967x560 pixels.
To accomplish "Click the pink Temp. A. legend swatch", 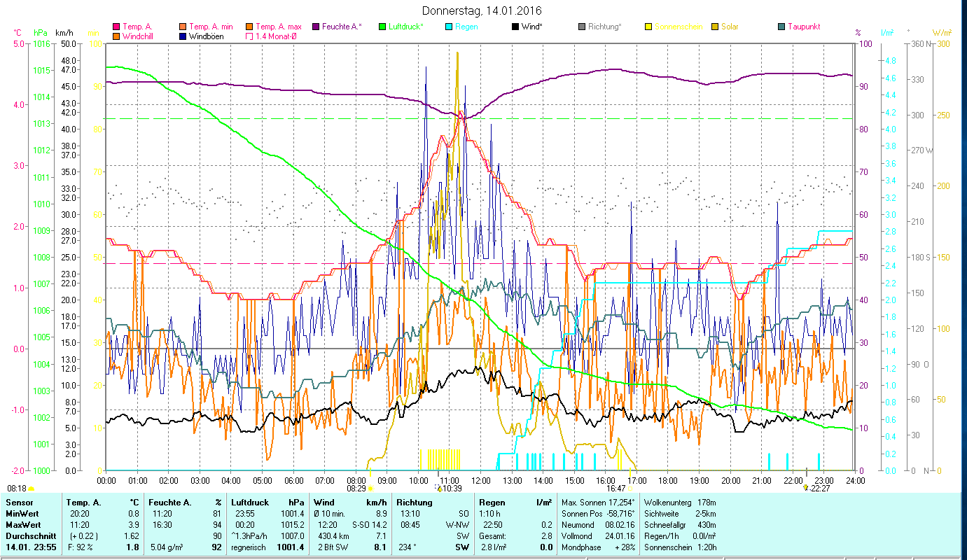I will pos(116,27).
